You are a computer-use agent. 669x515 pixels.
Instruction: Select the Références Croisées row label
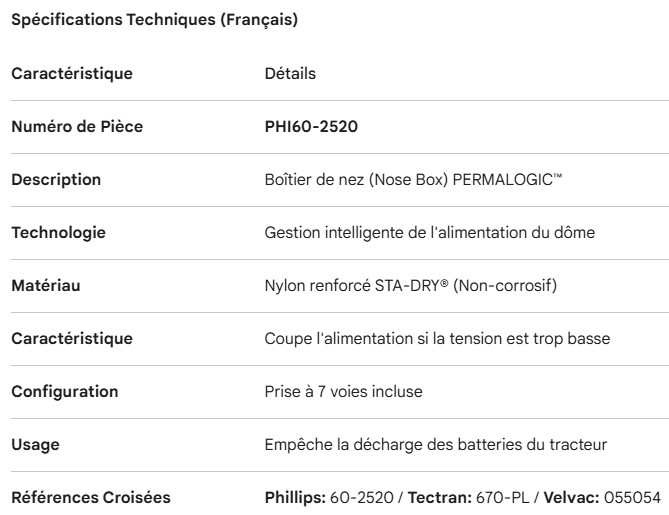(83, 498)
